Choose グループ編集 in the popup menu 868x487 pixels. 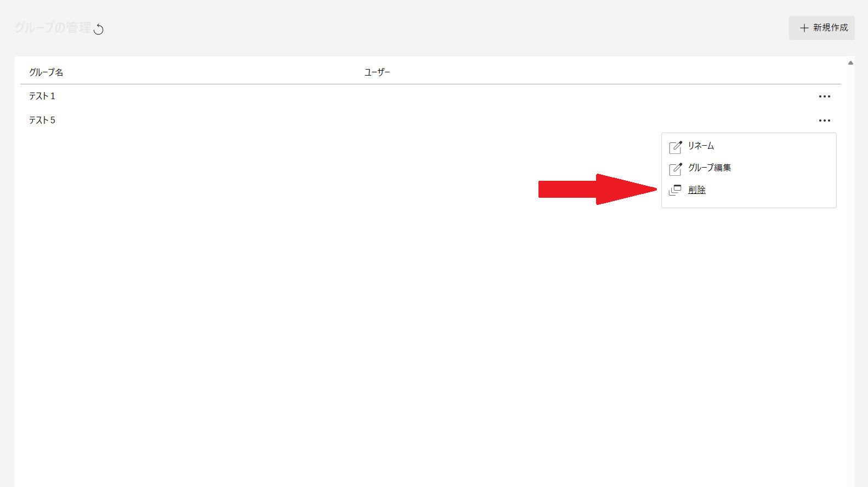(x=710, y=168)
